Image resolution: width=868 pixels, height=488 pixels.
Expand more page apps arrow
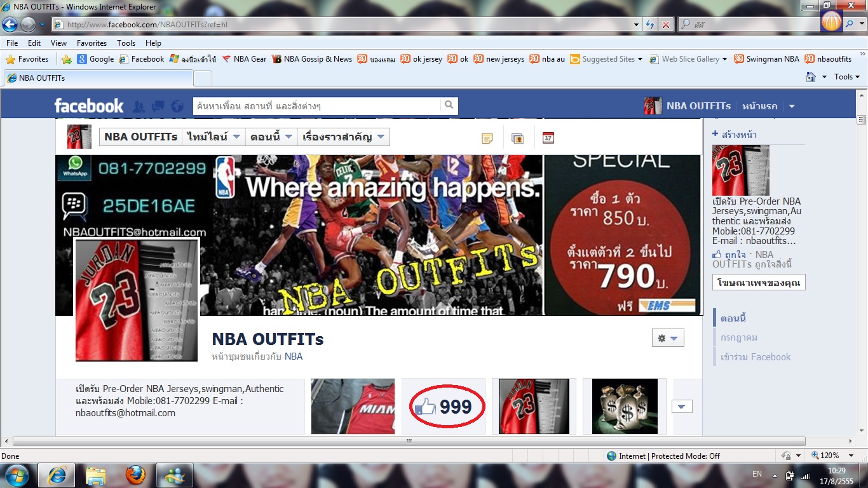click(682, 407)
